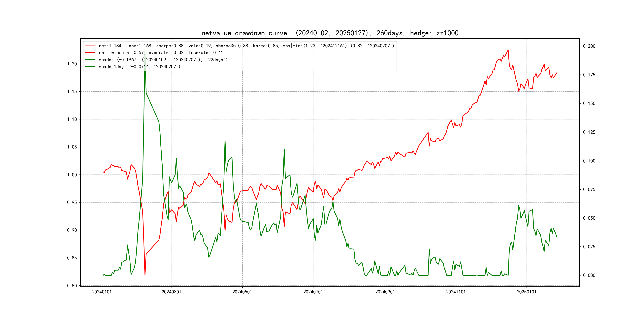Click the red swatch beside net:1.184 legend
The image size is (644, 322).
[90, 46]
